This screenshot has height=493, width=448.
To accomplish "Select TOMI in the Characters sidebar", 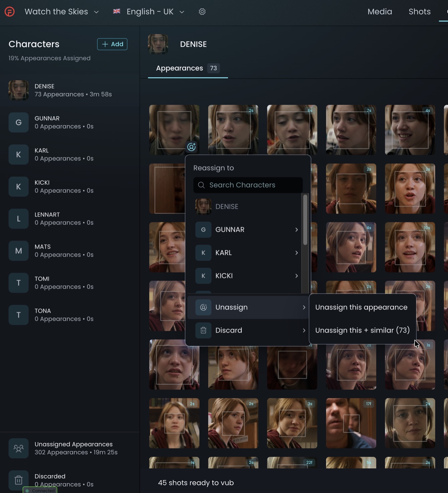I will [70, 283].
